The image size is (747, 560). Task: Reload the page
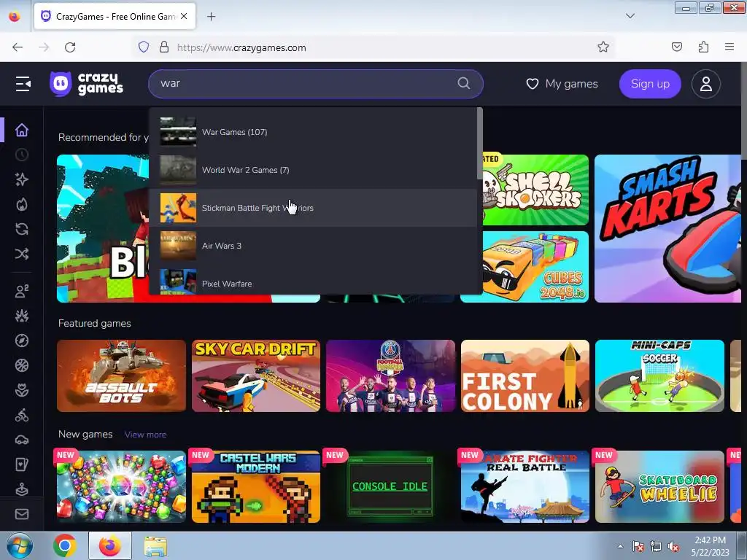(70, 47)
